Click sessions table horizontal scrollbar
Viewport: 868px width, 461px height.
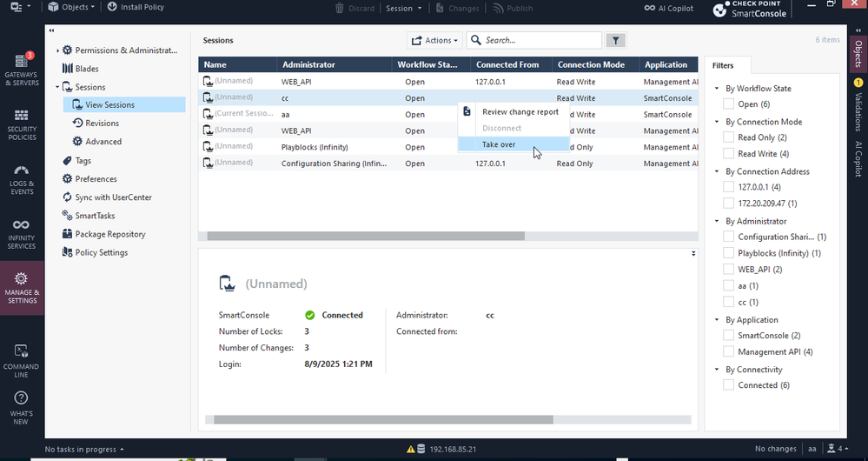365,236
